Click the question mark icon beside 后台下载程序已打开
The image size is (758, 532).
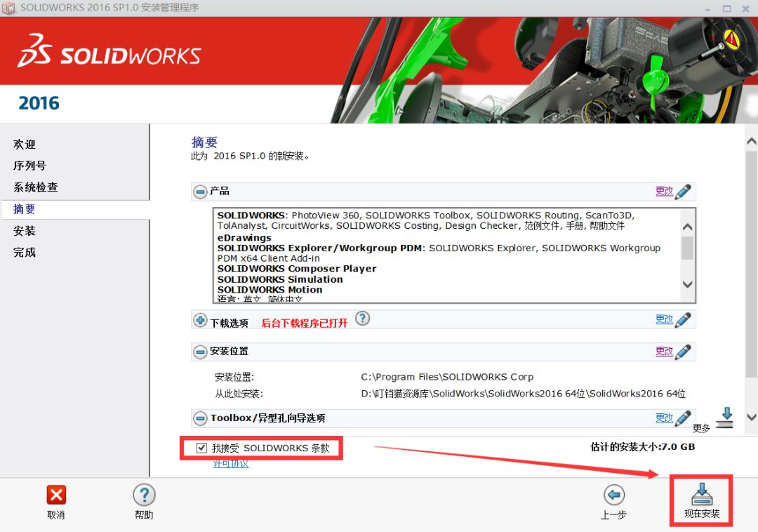click(x=363, y=319)
